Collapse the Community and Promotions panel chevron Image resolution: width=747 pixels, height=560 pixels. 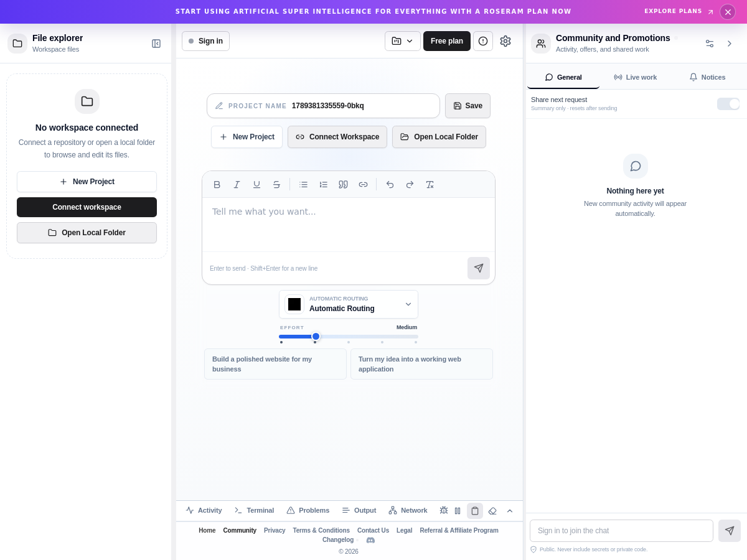730,44
